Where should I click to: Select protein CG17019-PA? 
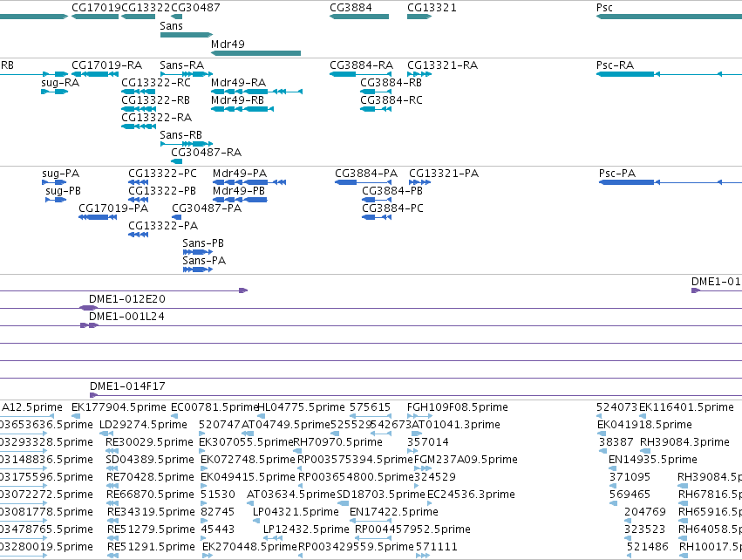113,208
